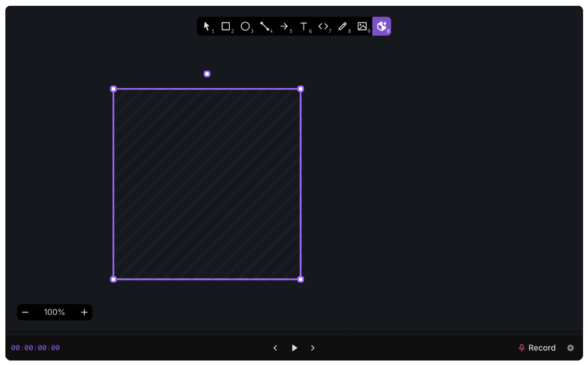This screenshot has width=588, height=365.
Task: Step to the previous frame
Action: pos(275,348)
